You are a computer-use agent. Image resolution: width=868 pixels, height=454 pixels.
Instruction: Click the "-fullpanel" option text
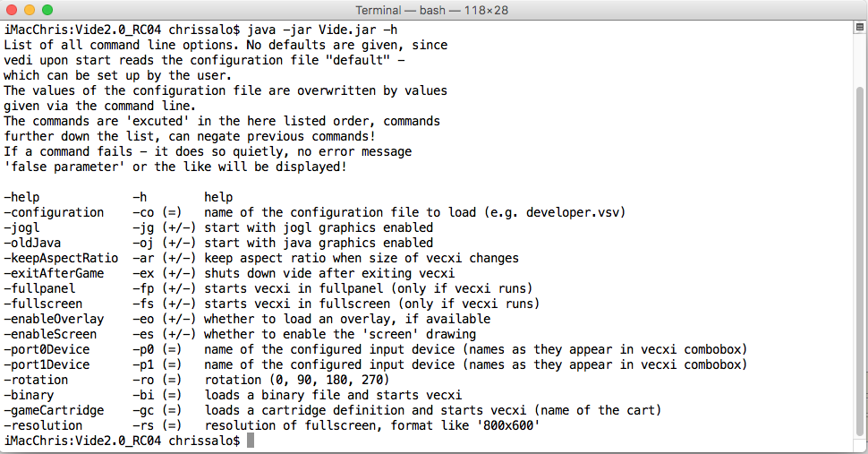pos(40,288)
